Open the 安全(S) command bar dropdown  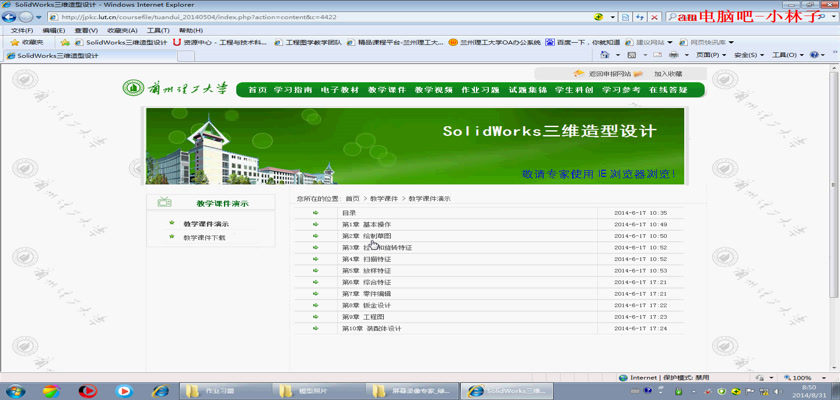(749, 55)
